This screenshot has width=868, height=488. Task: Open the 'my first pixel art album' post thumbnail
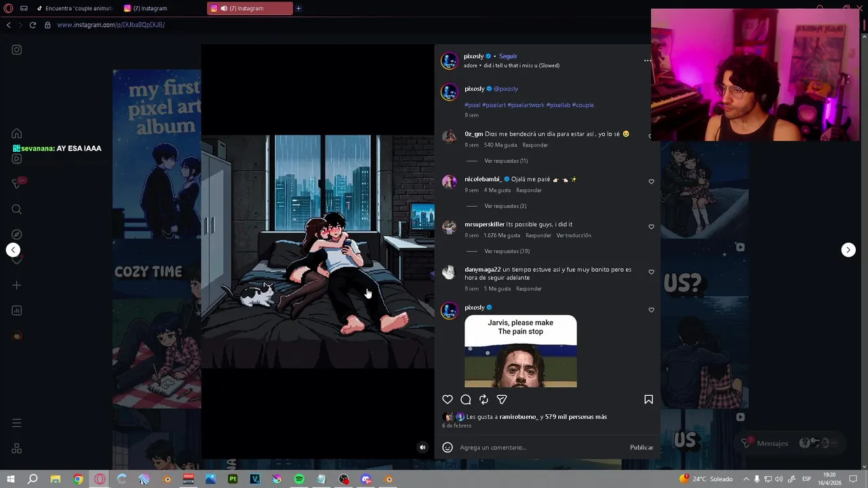(157, 155)
